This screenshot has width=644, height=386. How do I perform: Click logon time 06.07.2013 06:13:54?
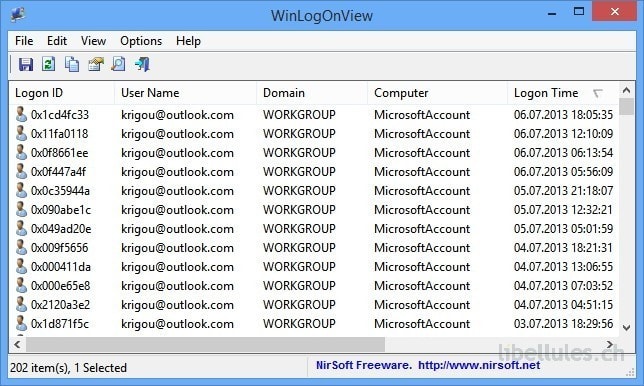[563, 153]
